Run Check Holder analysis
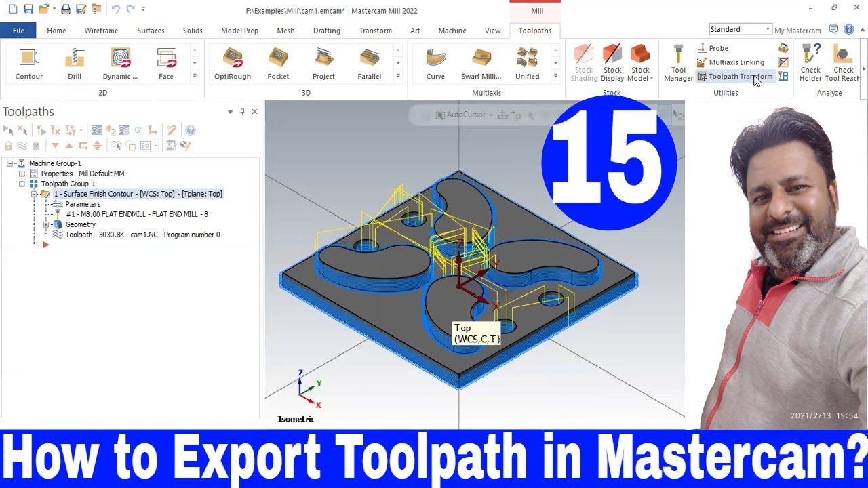 [810, 64]
